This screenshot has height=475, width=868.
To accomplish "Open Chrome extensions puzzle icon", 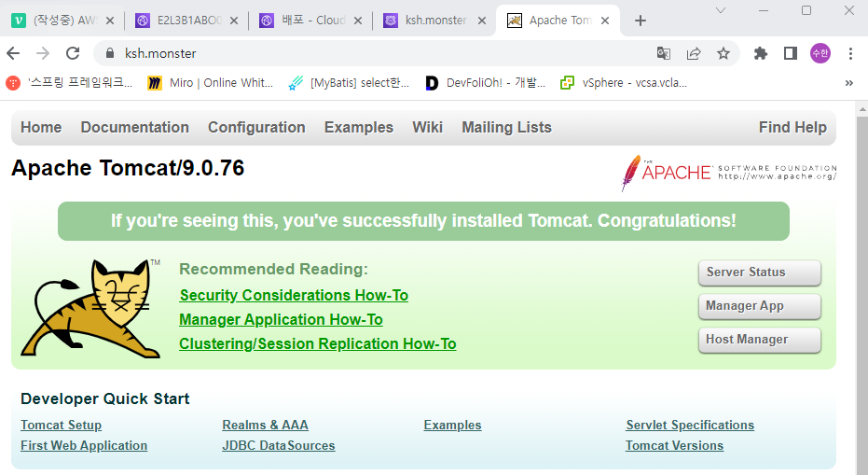I will click(x=761, y=53).
